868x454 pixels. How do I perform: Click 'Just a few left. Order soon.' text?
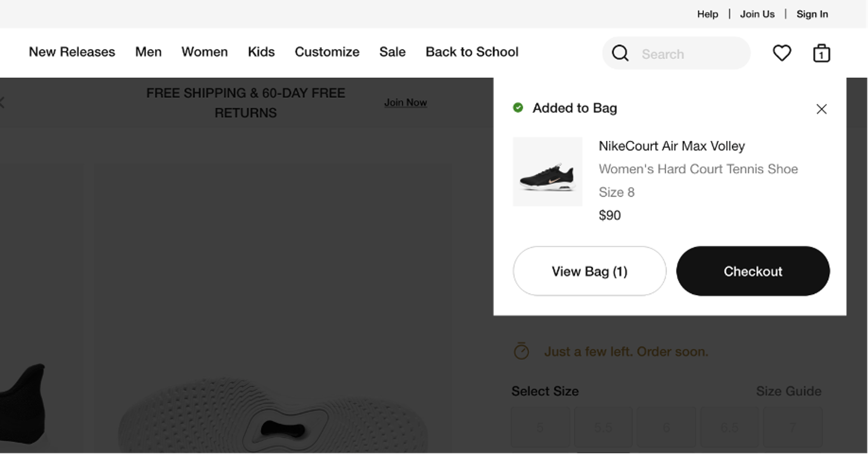[x=626, y=352]
